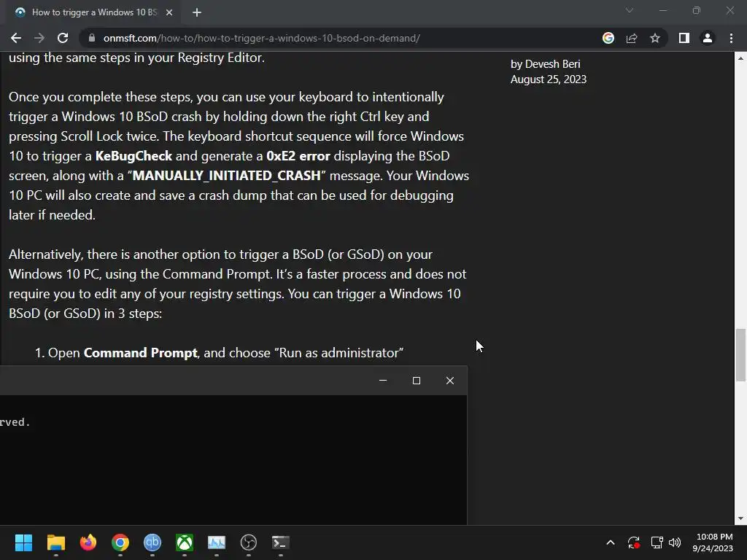Close the 'How to trigger a Windows 10' tab
The width and height of the screenshot is (747, 560).
pyautogui.click(x=169, y=12)
